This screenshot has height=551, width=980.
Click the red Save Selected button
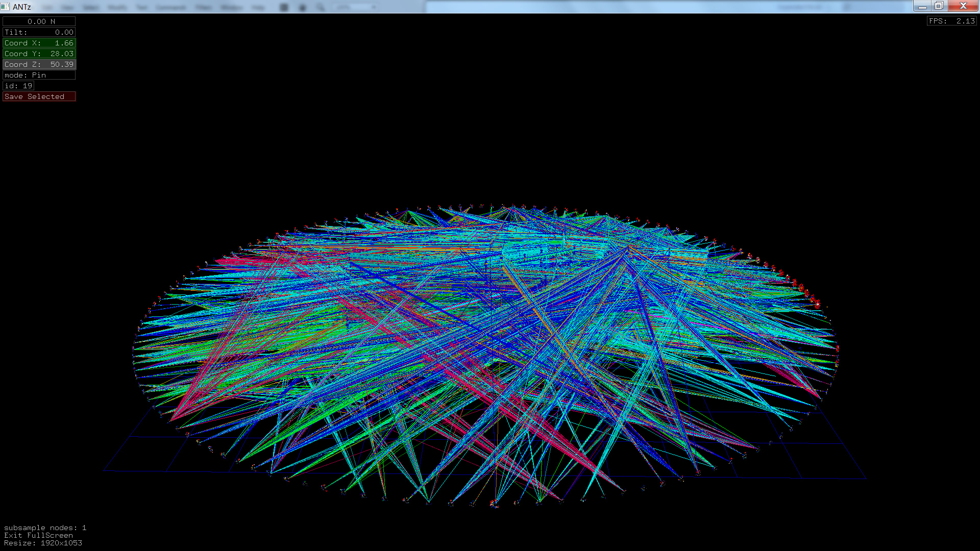pos(39,96)
